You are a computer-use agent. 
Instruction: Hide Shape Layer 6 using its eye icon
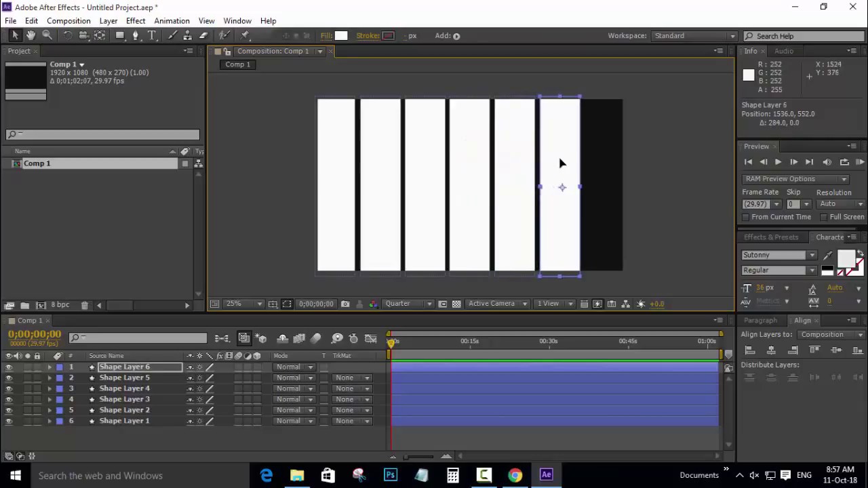9,367
